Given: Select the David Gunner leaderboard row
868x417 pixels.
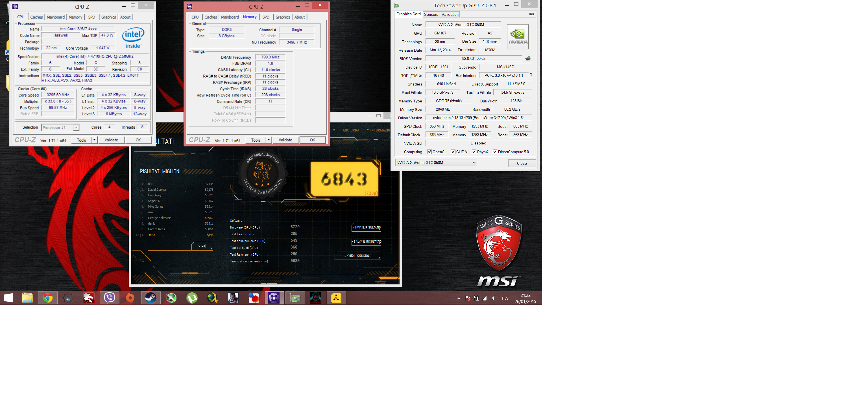Looking at the screenshot, I should [x=177, y=190].
